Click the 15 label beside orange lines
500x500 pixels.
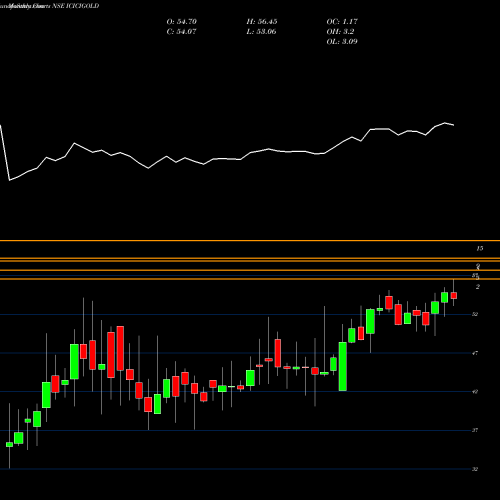tap(480, 248)
